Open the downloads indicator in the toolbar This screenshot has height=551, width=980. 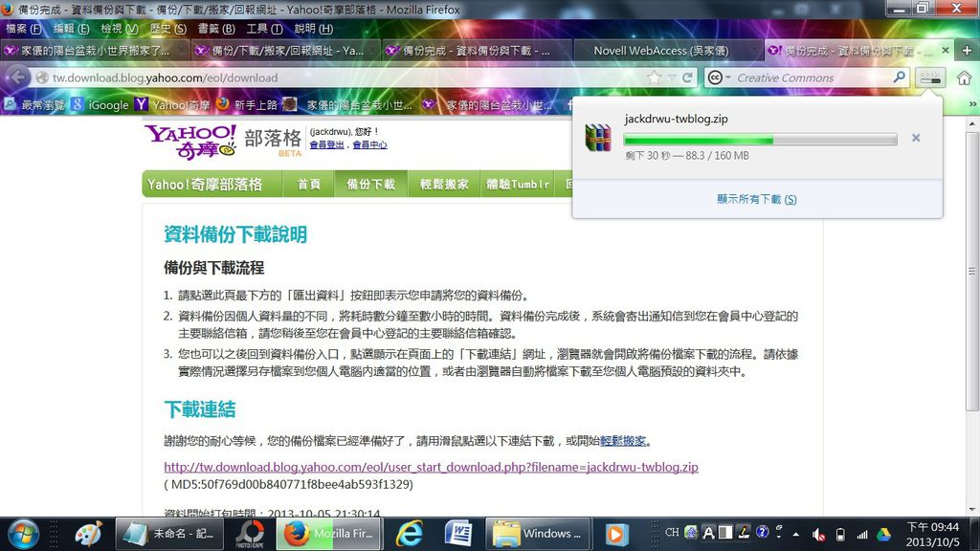click(x=930, y=77)
